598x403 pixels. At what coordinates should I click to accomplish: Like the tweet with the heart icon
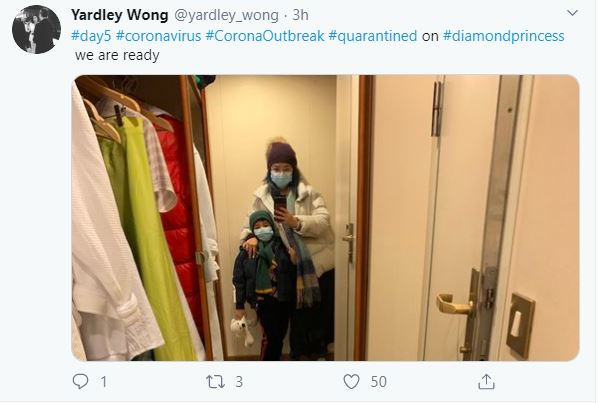tap(352, 382)
